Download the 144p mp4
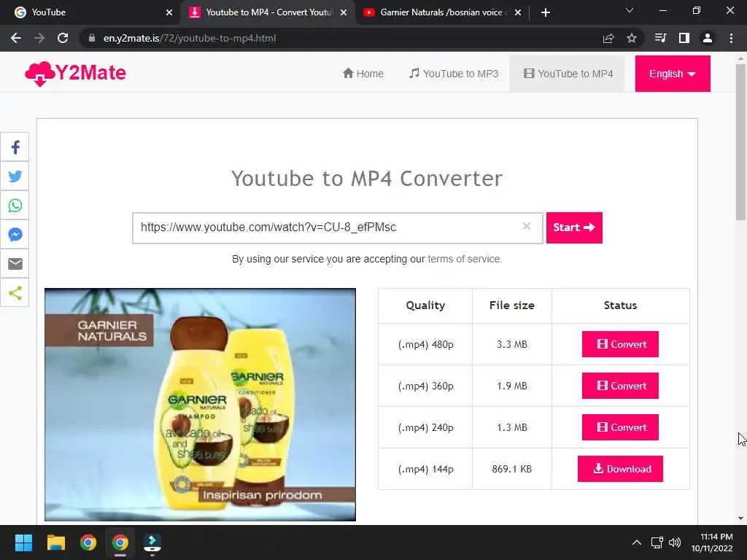747x560 pixels. (620, 469)
